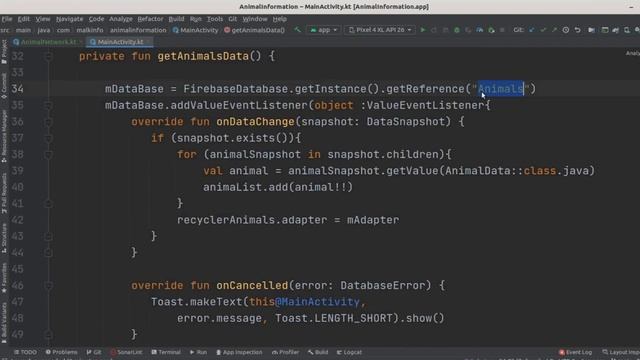Switch to the AnimalNetwork.kt editor tab
Viewport: 640px width, 360px height.
(48, 42)
